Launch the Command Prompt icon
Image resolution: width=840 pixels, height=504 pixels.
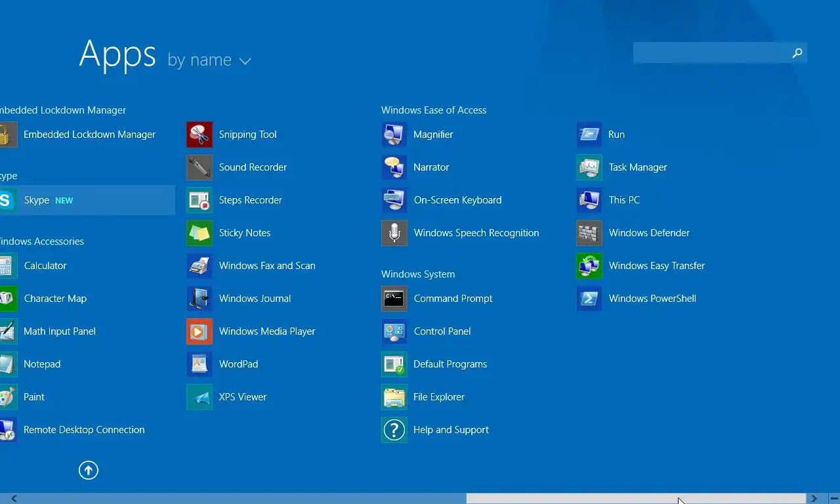coord(394,299)
